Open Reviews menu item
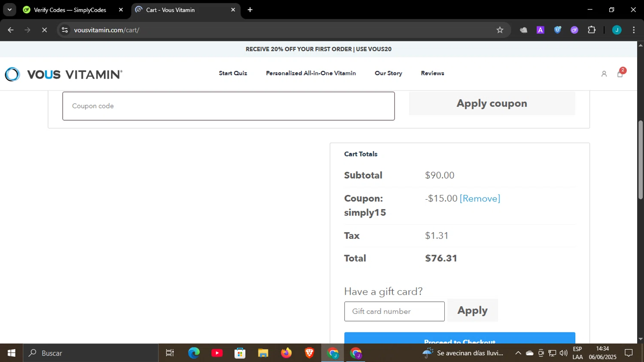The image size is (644, 362). click(432, 73)
